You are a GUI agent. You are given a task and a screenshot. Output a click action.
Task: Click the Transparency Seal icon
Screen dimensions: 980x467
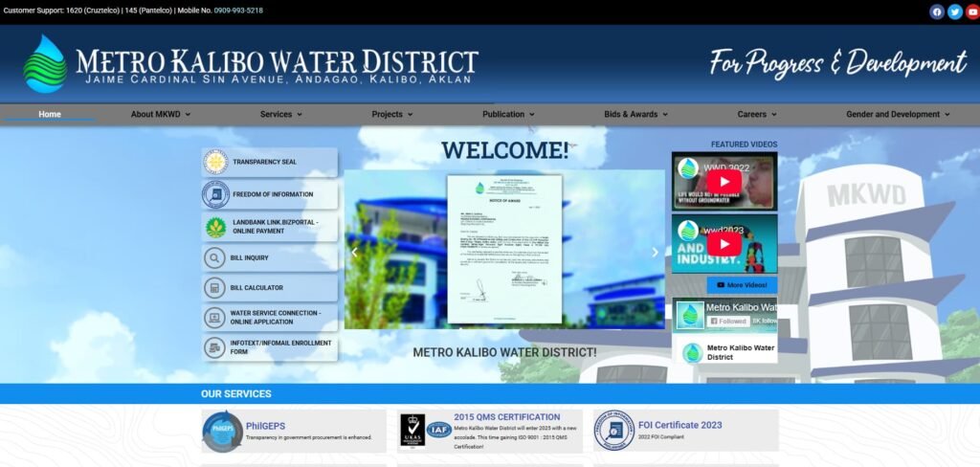215,162
